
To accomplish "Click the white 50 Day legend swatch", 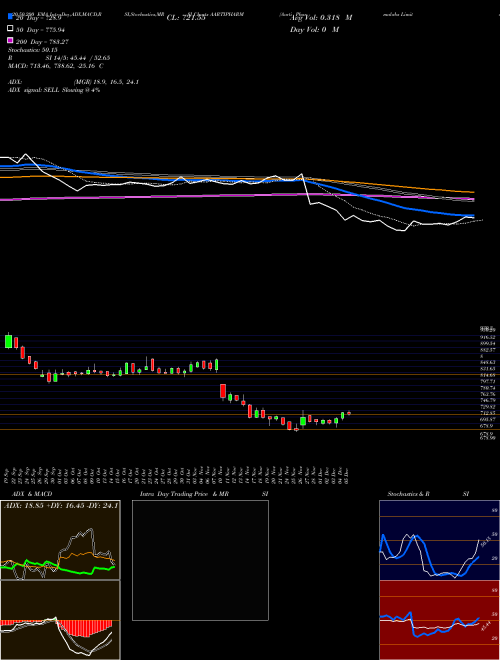I will click(11, 29).
